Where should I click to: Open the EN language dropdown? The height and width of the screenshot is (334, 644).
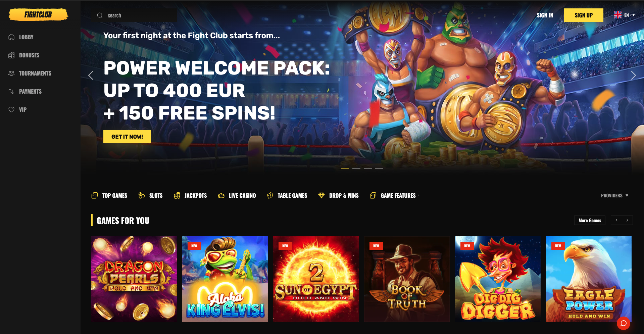click(624, 15)
